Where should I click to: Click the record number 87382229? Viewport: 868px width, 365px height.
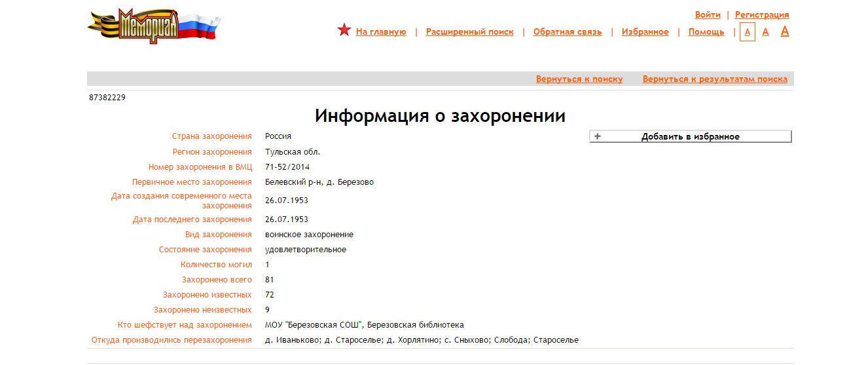(107, 97)
